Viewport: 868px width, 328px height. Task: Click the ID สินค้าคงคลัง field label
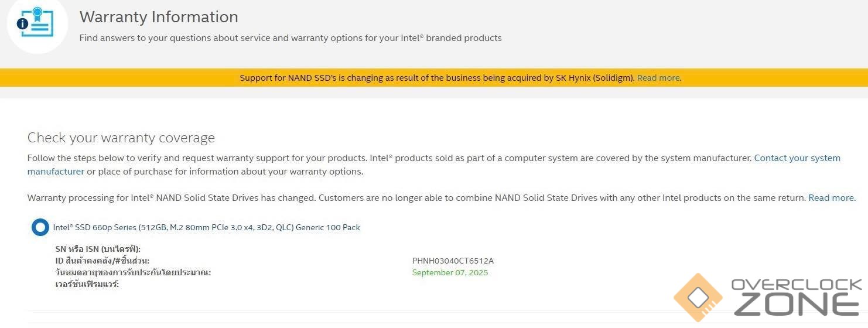[102, 261]
